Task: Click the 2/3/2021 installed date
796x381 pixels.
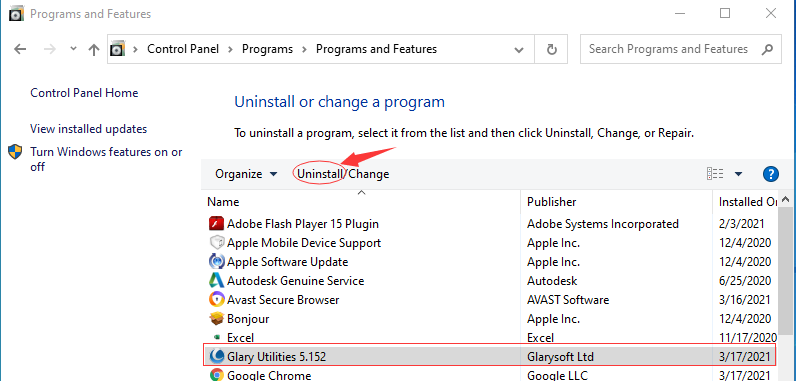Action: click(741, 224)
